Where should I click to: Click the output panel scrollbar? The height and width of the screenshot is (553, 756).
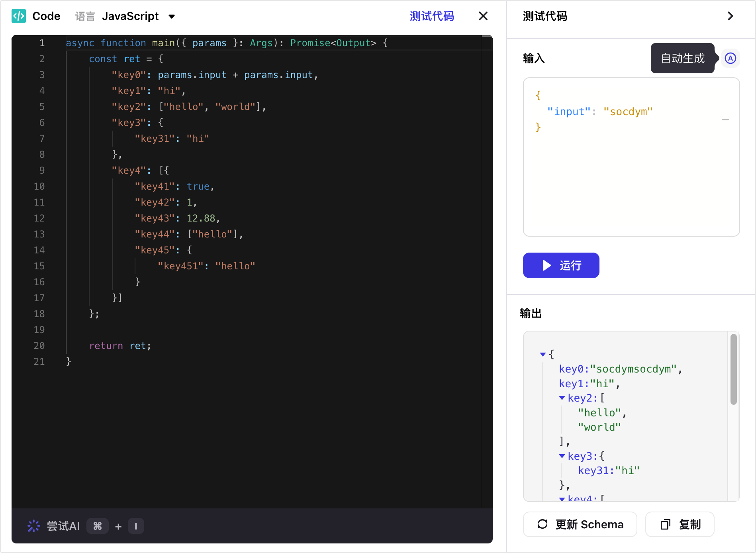point(733,369)
